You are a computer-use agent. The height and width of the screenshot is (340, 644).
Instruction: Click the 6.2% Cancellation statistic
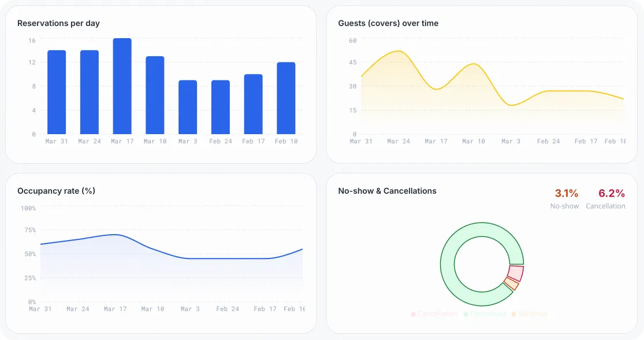coord(611,194)
